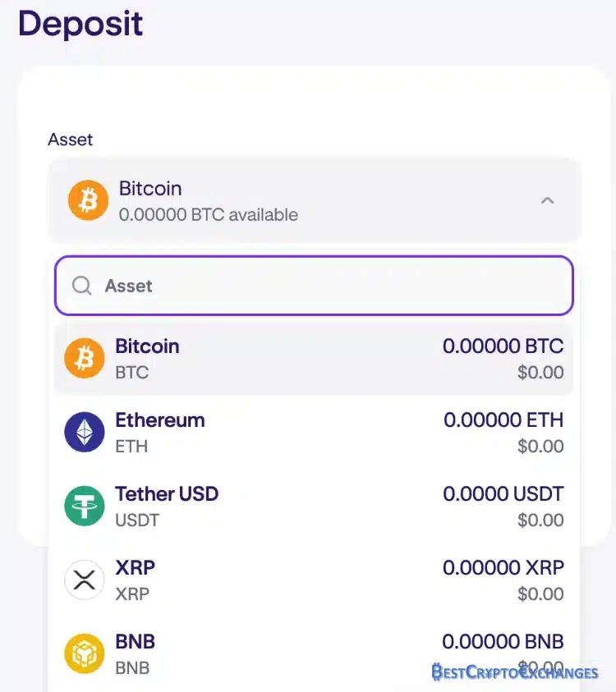Choose BNB from the asset list

[x=314, y=653]
